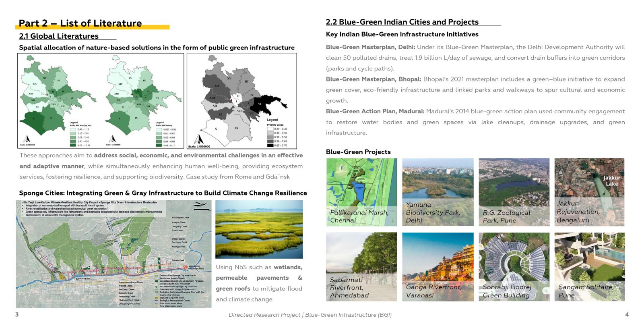Open the Pallikaranai Marsh, Chennai image
Viewport: 644px width, 322px height.
pyautogui.click(x=361, y=192)
